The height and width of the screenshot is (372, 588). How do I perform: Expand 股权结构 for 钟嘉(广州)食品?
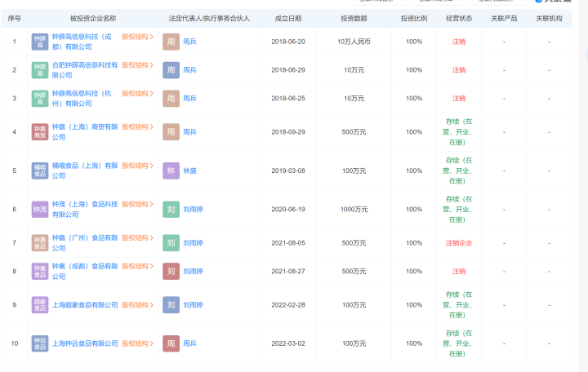click(138, 238)
